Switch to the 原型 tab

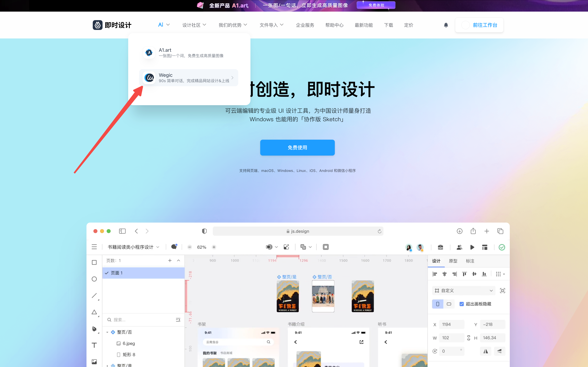point(453,261)
